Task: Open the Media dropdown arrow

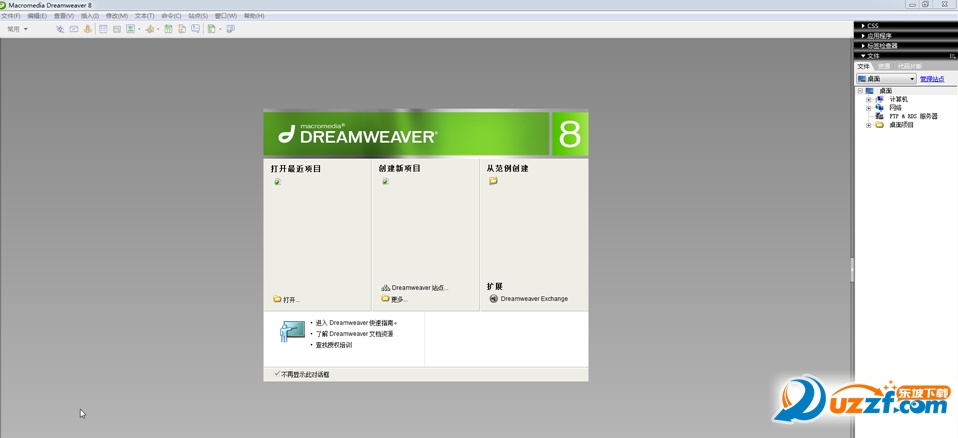Action: click(x=158, y=29)
